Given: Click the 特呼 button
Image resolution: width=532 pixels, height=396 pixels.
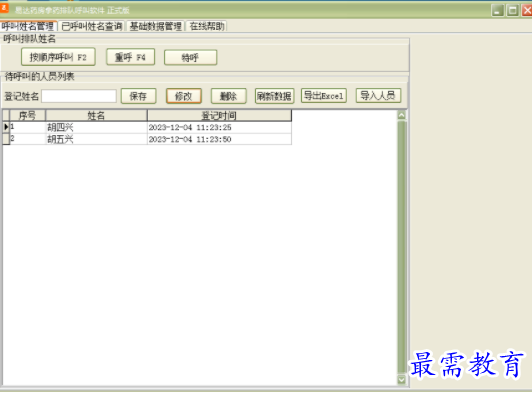Looking at the screenshot, I should coord(190,57).
